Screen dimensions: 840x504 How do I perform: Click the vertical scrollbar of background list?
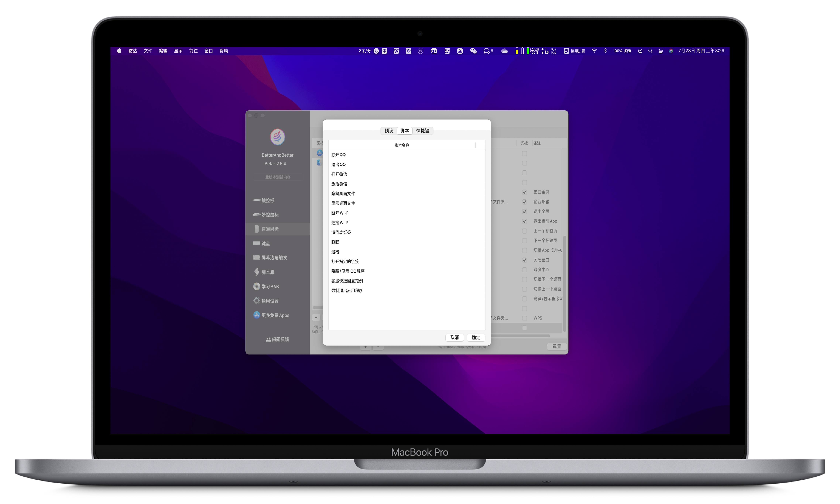(565, 284)
